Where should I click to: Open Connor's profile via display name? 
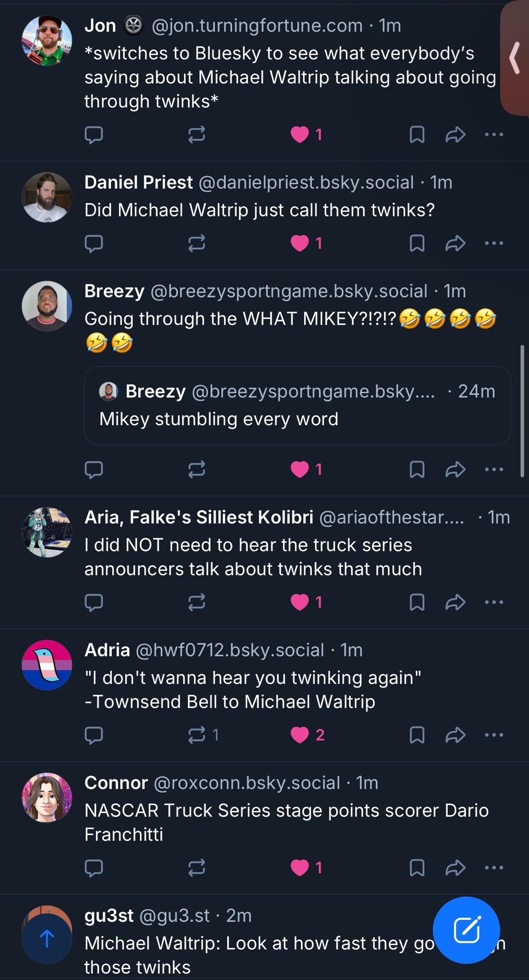(116, 783)
